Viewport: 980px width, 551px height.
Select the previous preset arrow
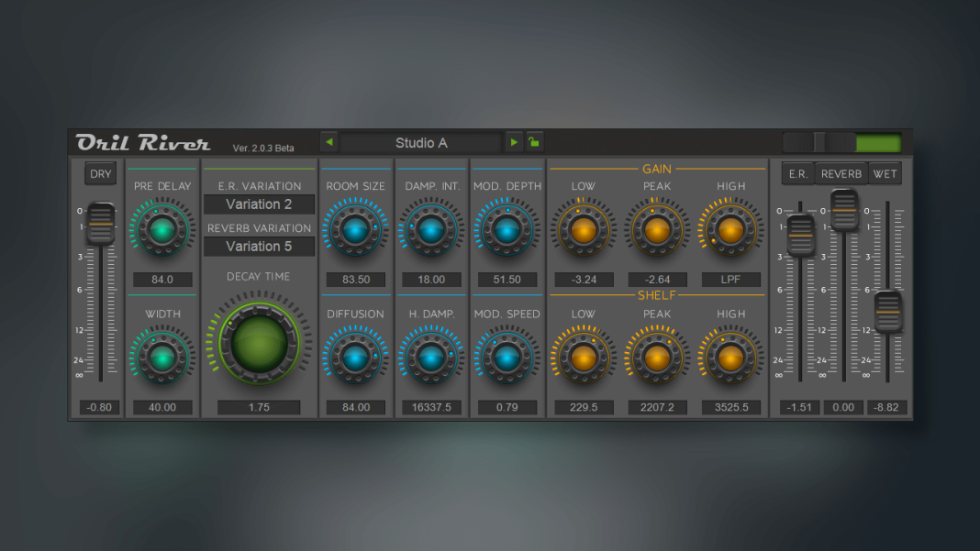click(x=329, y=141)
